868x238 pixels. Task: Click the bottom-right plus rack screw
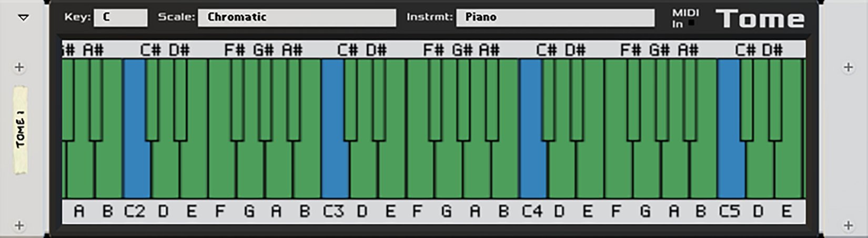point(848,225)
